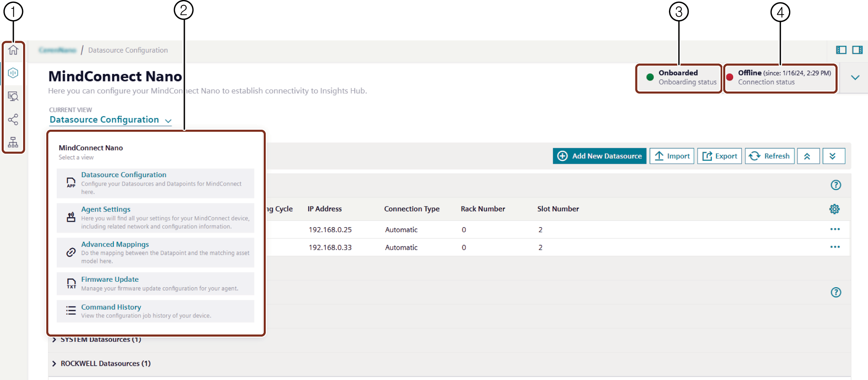Collapse all datasources with double up arrow
This screenshot has width=868, height=380.
(x=808, y=156)
